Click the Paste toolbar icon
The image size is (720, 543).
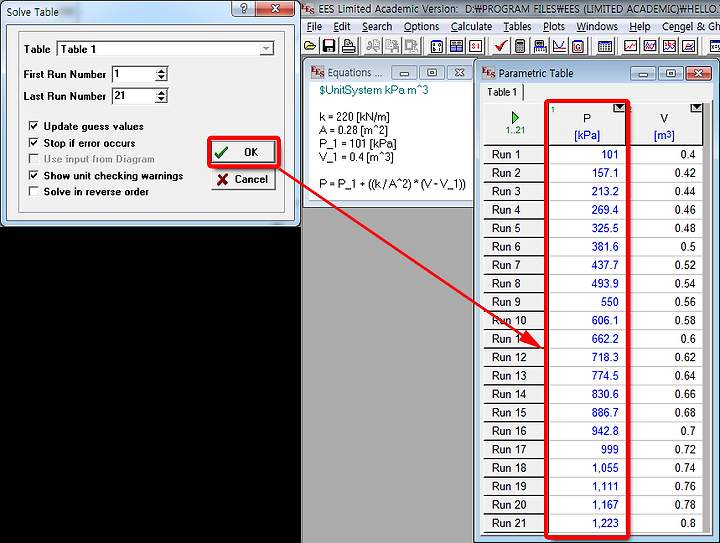411,46
